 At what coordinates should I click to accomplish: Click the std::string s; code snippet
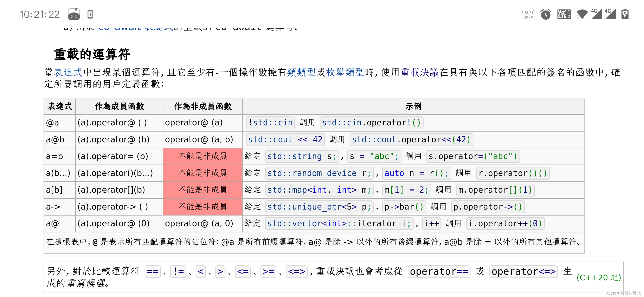point(302,156)
